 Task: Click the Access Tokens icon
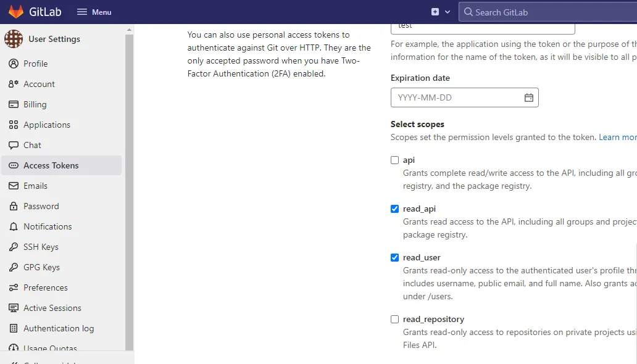coord(14,165)
